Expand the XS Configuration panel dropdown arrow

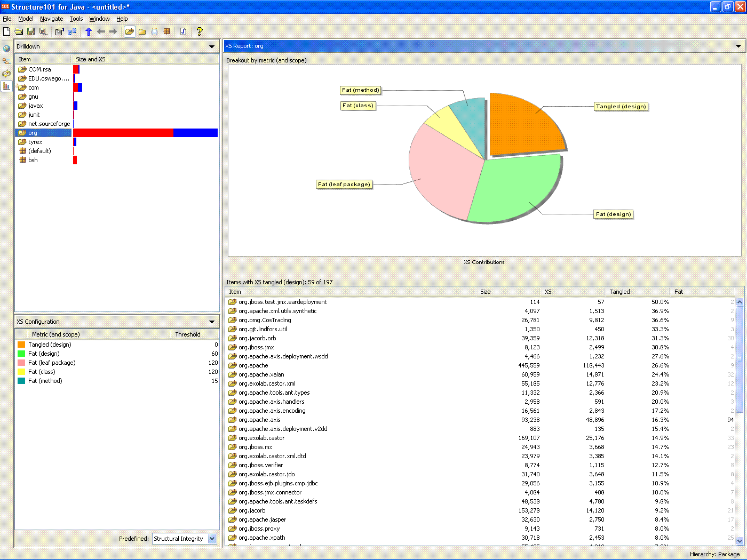[212, 322]
